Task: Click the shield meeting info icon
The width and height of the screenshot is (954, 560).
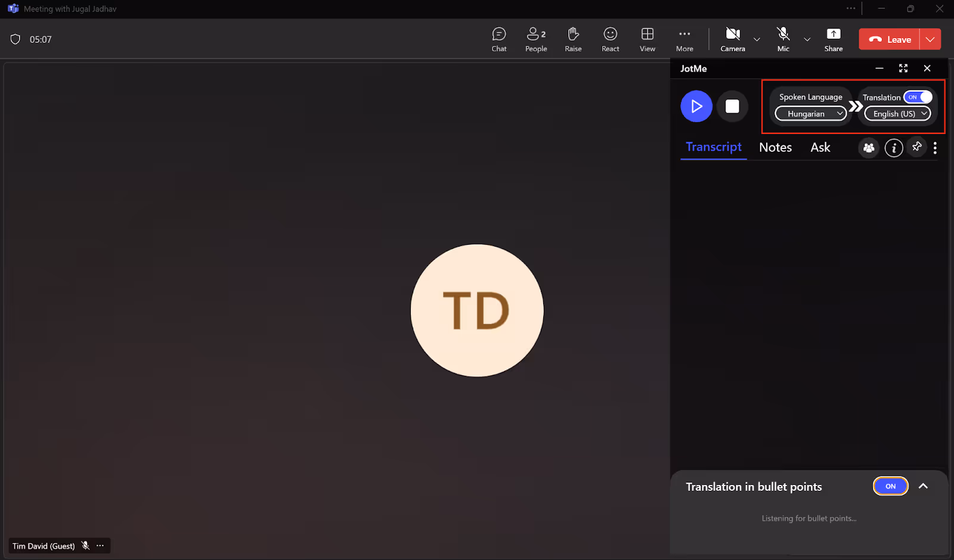Action: (x=16, y=39)
